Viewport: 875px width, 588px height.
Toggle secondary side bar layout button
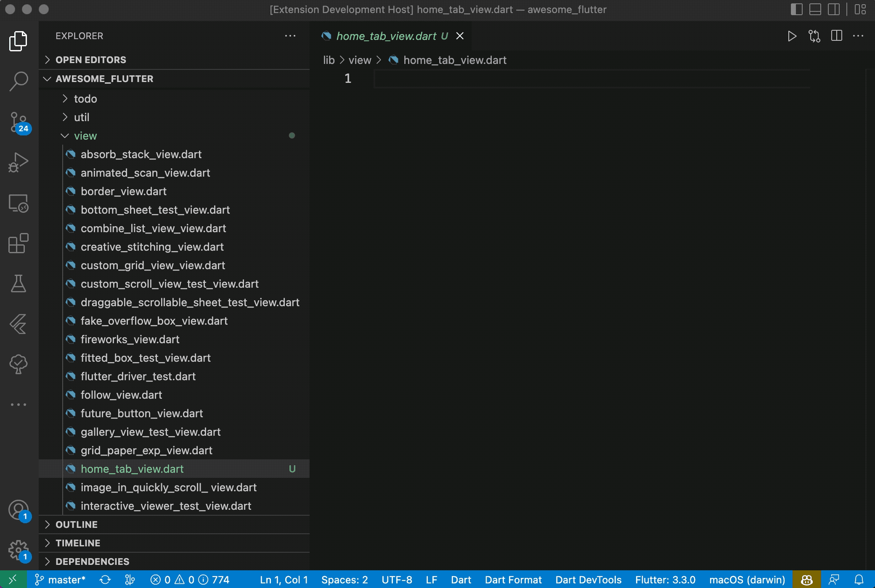pyautogui.click(x=834, y=9)
